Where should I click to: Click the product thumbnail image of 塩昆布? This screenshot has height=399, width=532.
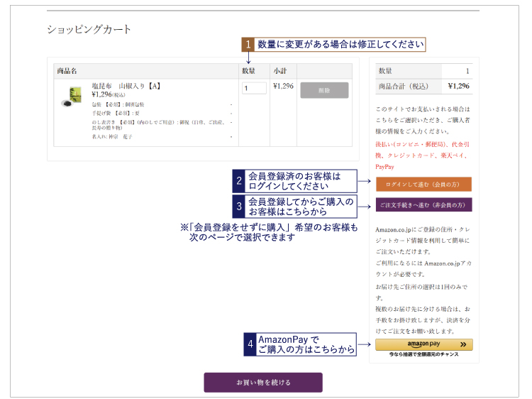coord(72,96)
